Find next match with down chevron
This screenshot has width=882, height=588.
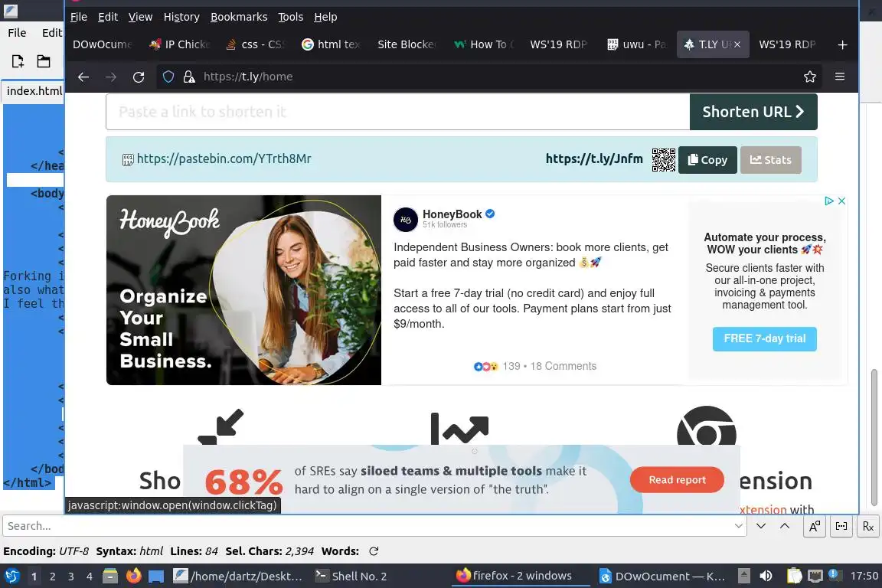(760, 526)
